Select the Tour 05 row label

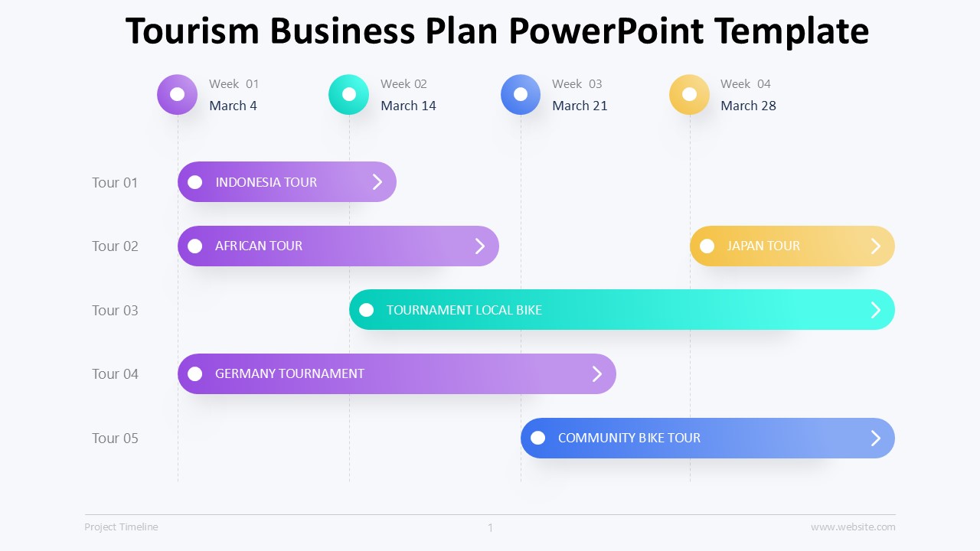(115, 438)
